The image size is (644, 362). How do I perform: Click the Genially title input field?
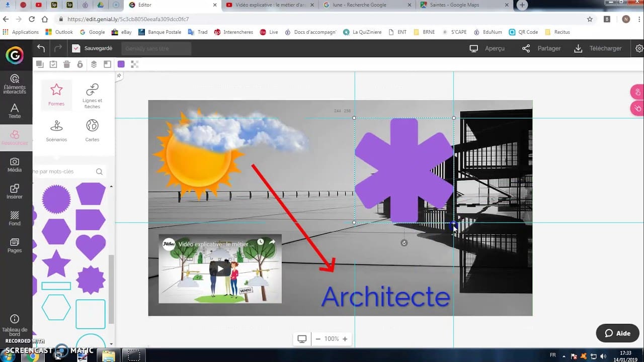(x=156, y=49)
